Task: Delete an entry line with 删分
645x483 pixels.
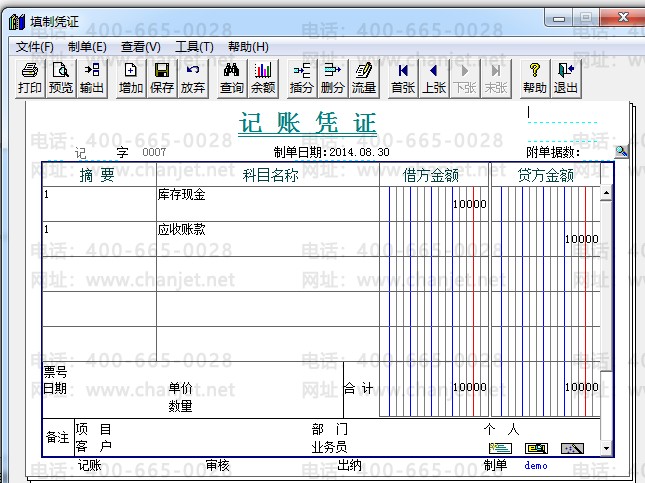Action: (332, 77)
